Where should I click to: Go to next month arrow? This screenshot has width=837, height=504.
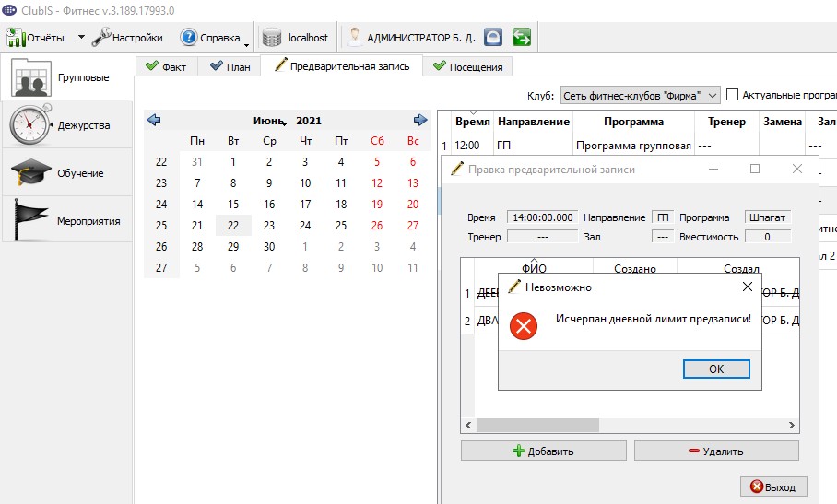(x=420, y=120)
